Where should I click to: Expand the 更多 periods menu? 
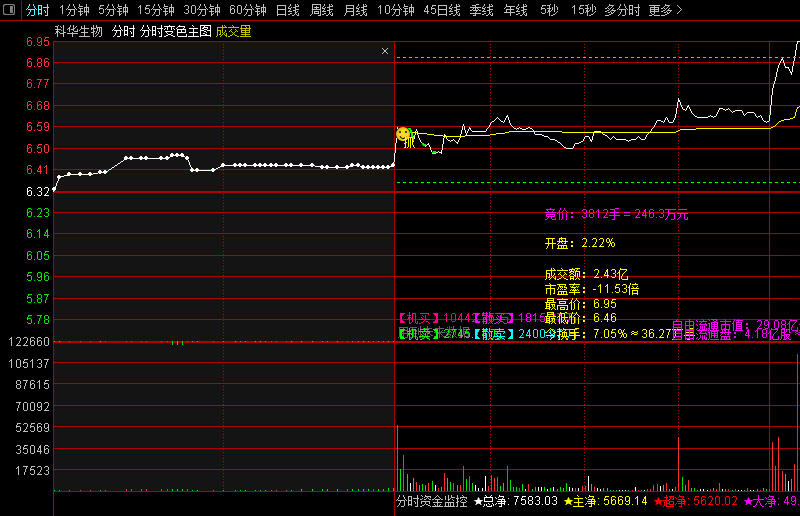tap(665, 10)
